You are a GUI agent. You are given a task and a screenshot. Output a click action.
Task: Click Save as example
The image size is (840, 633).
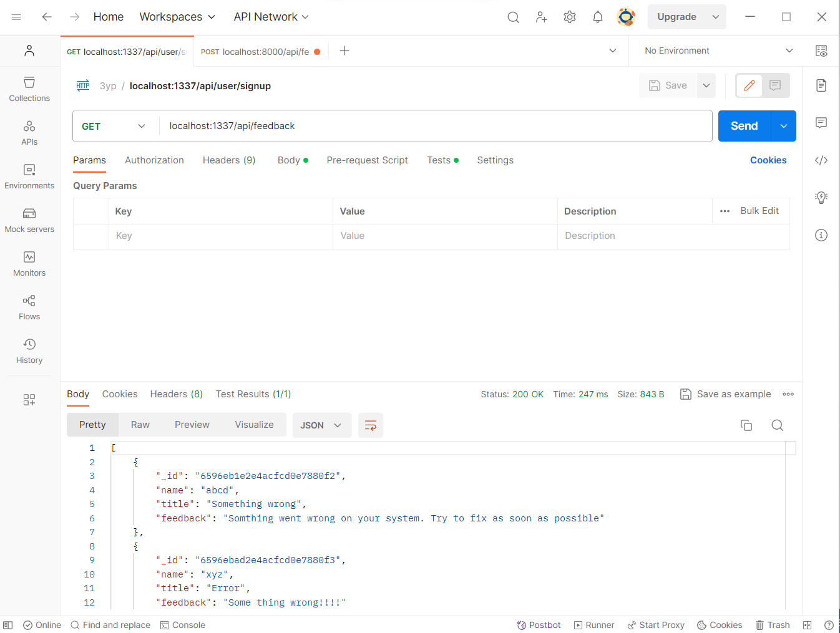(x=725, y=394)
